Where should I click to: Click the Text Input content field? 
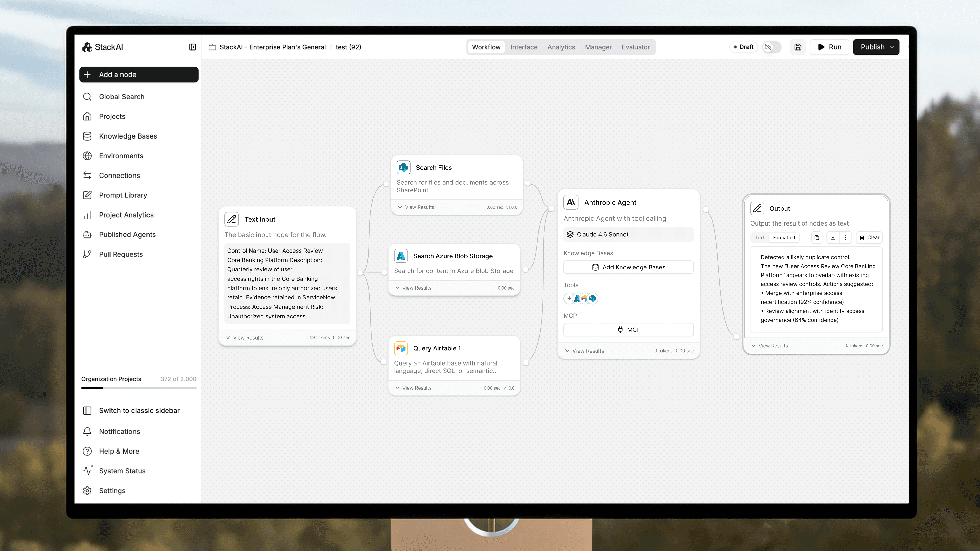point(287,283)
